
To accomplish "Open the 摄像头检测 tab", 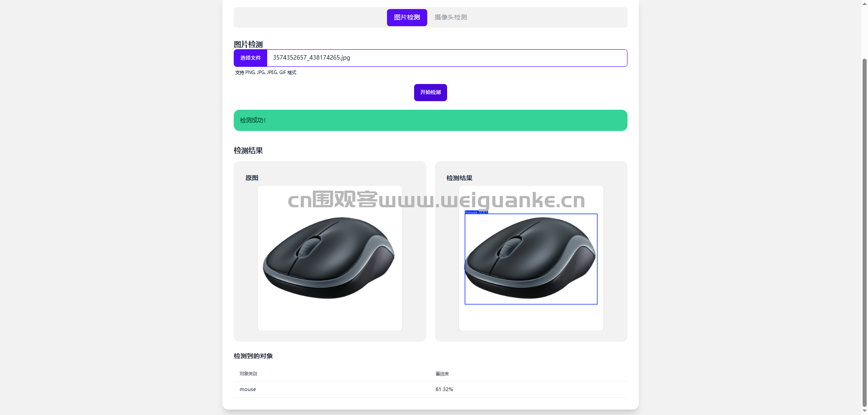I will pyautogui.click(x=451, y=18).
